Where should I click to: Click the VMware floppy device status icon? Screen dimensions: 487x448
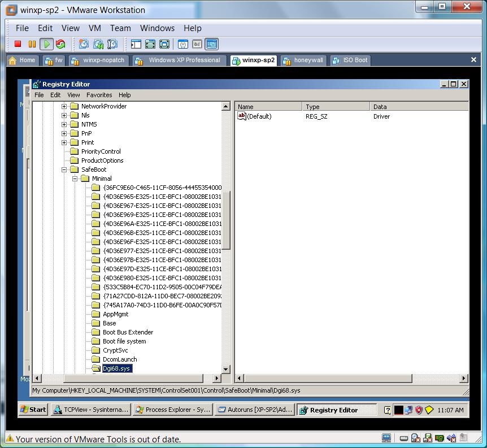coord(428,438)
